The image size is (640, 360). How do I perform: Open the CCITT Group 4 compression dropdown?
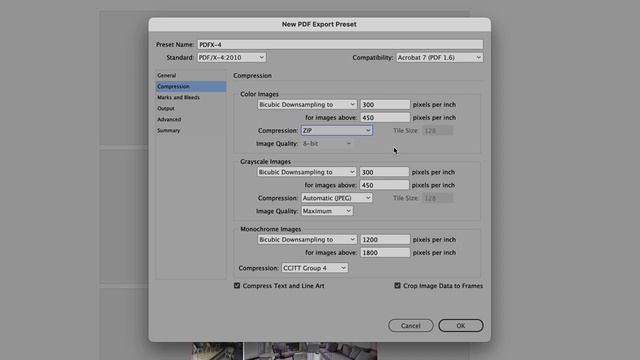point(315,268)
